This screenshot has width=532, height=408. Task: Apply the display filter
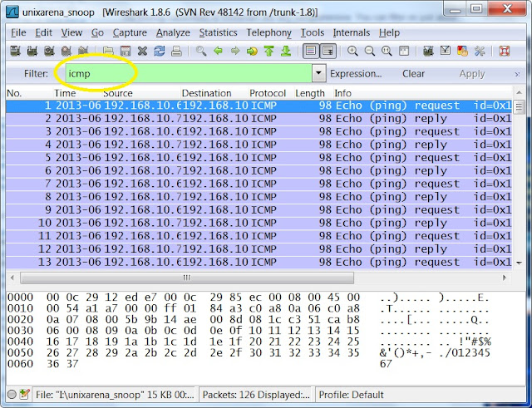[472, 74]
